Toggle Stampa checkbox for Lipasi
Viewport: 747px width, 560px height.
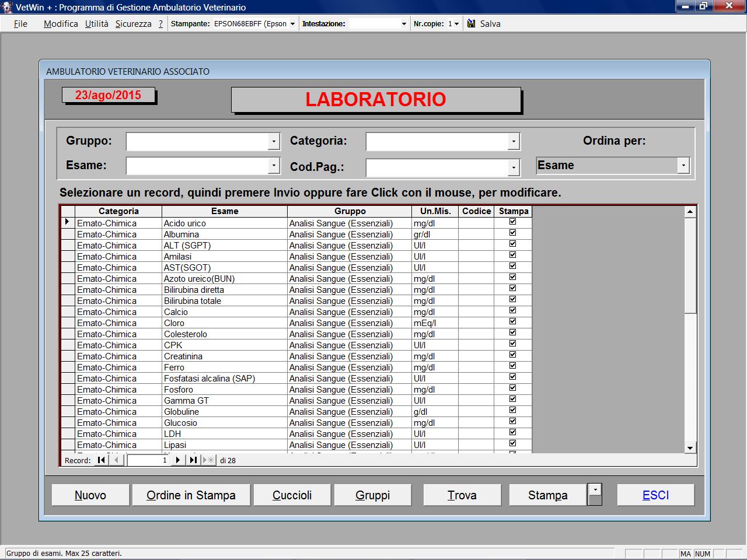[513, 443]
